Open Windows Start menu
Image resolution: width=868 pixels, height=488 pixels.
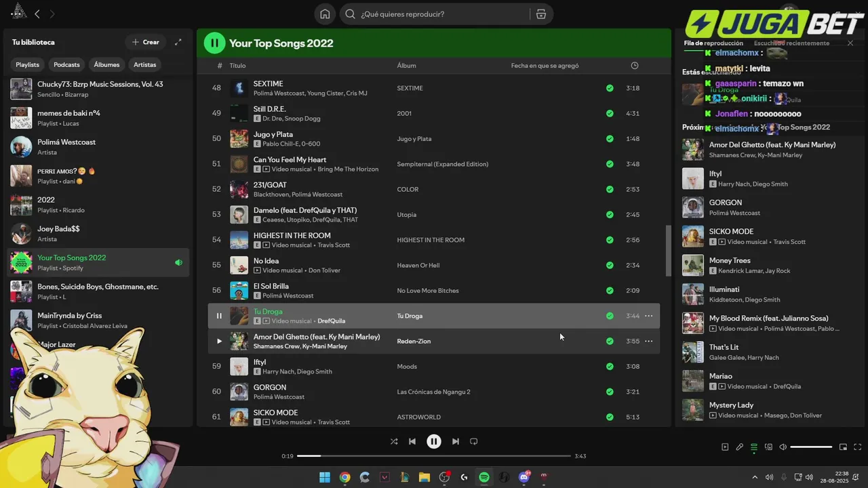[325, 477]
